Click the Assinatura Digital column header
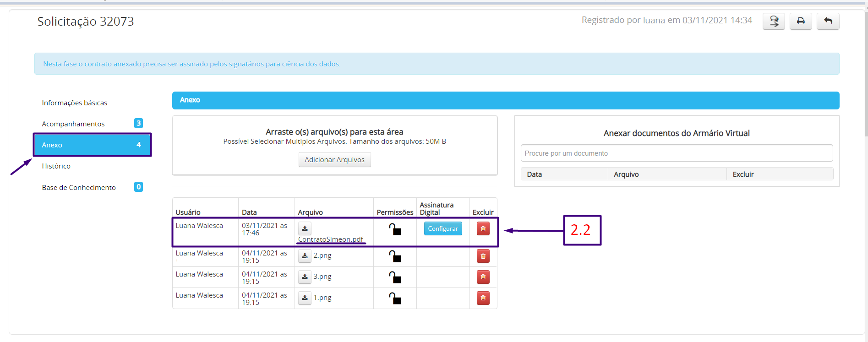Viewport: 868px width, 342px height. pyautogui.click(x=437, y=209)
